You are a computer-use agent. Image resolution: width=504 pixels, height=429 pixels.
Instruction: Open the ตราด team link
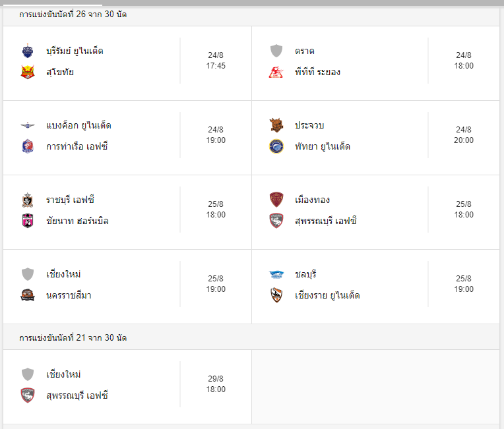304,51
